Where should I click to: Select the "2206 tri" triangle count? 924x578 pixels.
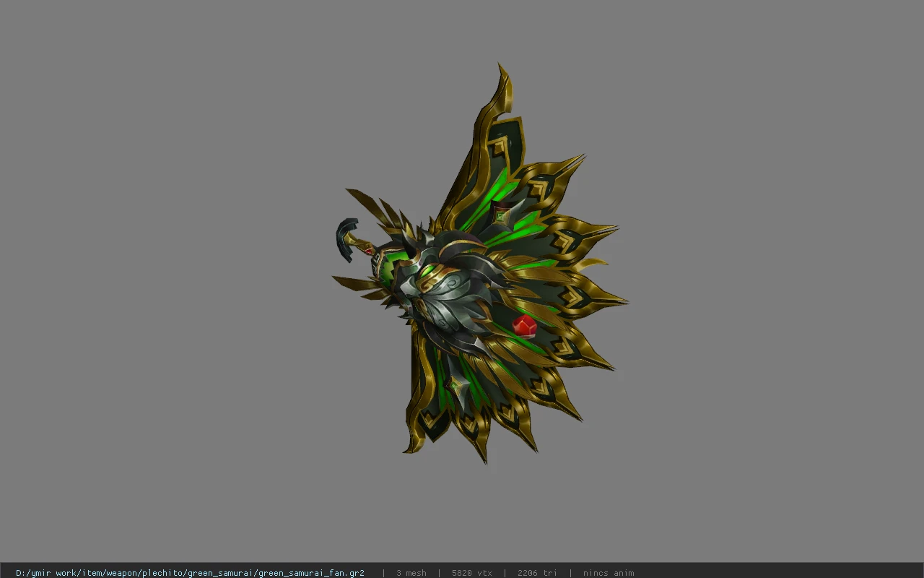(x=537, y=573)
